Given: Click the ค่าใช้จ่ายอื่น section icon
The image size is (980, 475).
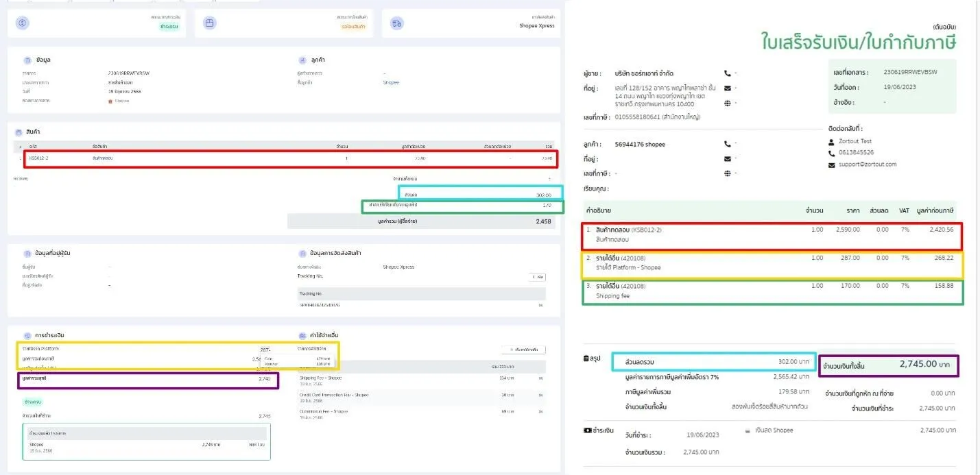Looking at the screenshot, I should click(x=302, y=336).
